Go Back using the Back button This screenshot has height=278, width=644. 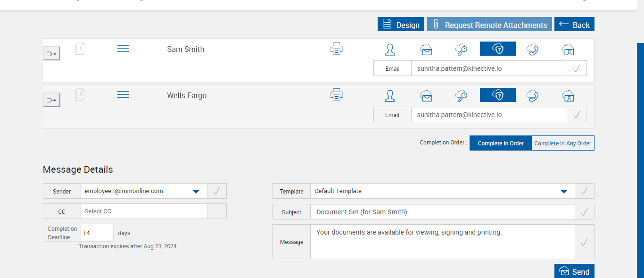pyautogui.click(x=574, y=25)
